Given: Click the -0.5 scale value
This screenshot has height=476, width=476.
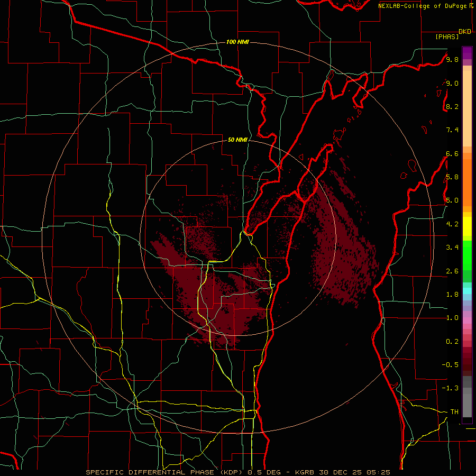Looking at the screenshot, I should (450, 364).
